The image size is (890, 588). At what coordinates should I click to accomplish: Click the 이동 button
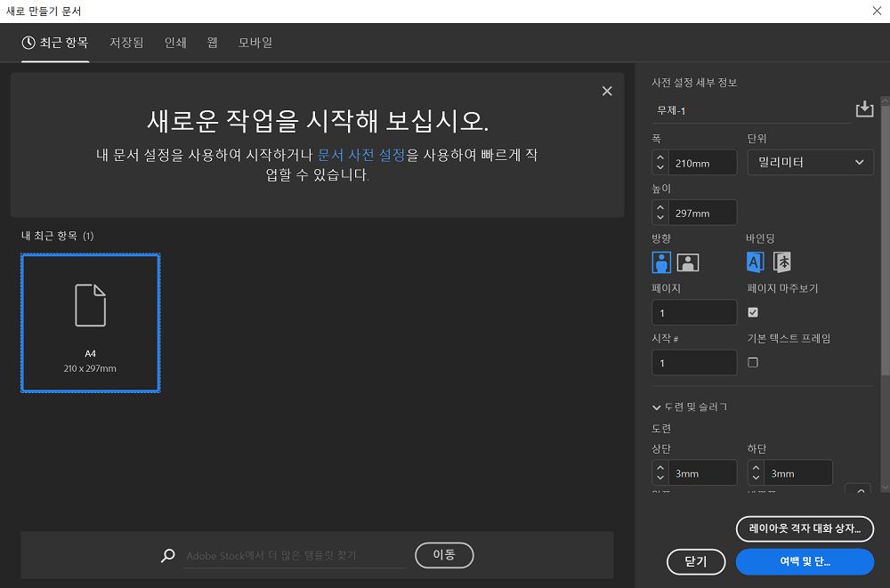pyautogui.click(x=444, y=555)
